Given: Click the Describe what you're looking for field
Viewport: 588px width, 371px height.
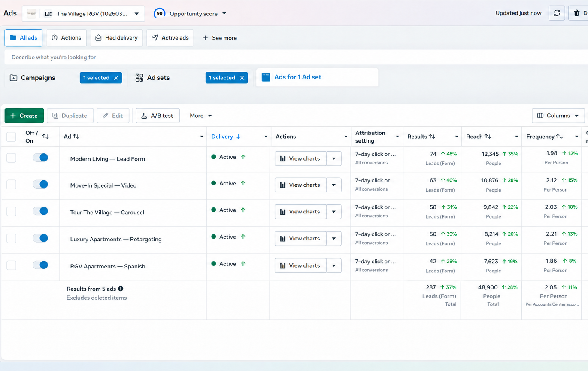Looking at the screenshot, I should pyautogui.click(x=296, y=57).
